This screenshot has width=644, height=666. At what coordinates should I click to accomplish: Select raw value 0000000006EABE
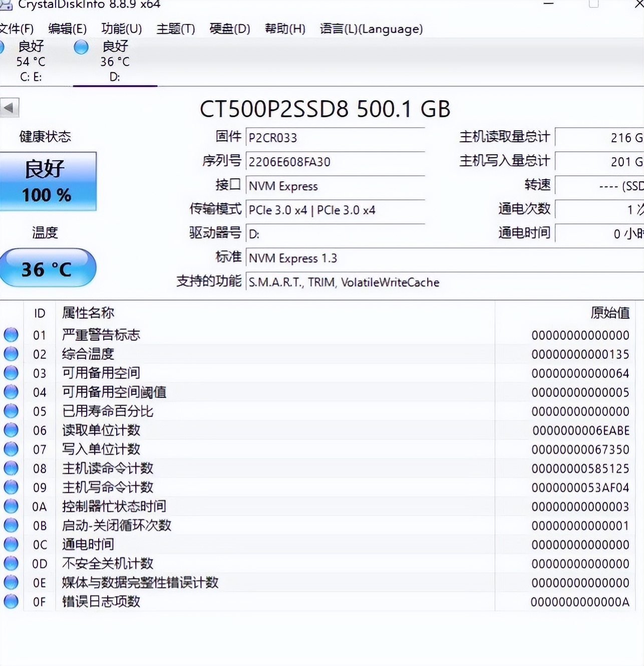(x=581, y=430)
